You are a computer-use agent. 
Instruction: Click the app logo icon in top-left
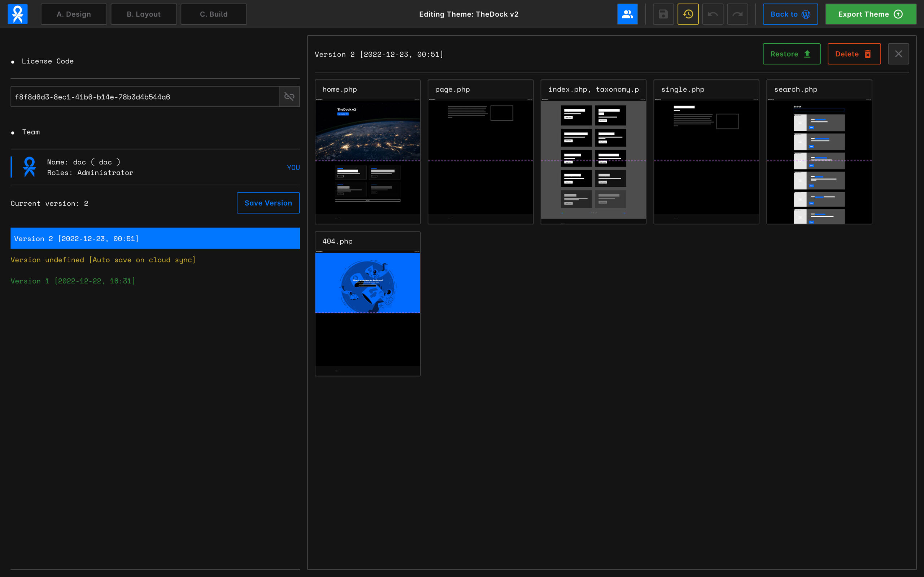pos(18,14)
